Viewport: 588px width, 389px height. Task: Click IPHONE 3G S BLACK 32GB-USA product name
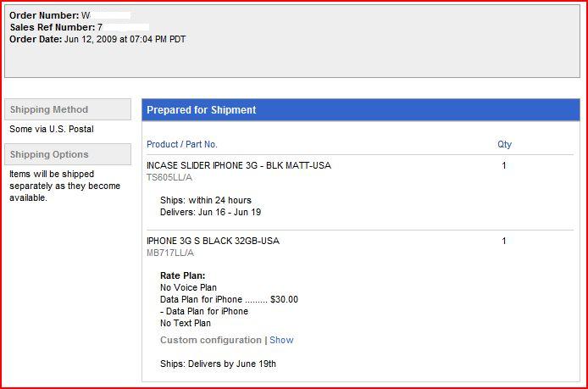213,241
